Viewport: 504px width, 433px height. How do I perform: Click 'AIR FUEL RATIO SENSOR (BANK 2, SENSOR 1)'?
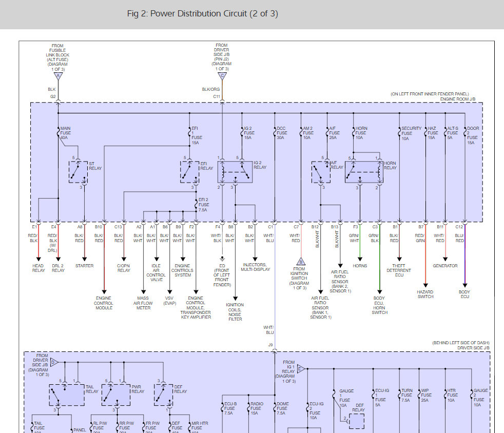pos(340,281)
